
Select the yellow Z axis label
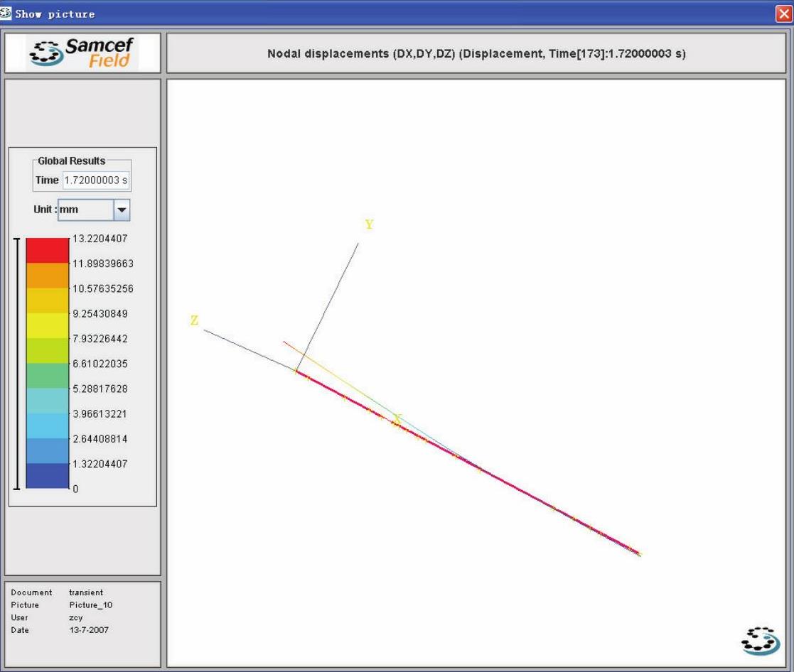tap(194, 321)
